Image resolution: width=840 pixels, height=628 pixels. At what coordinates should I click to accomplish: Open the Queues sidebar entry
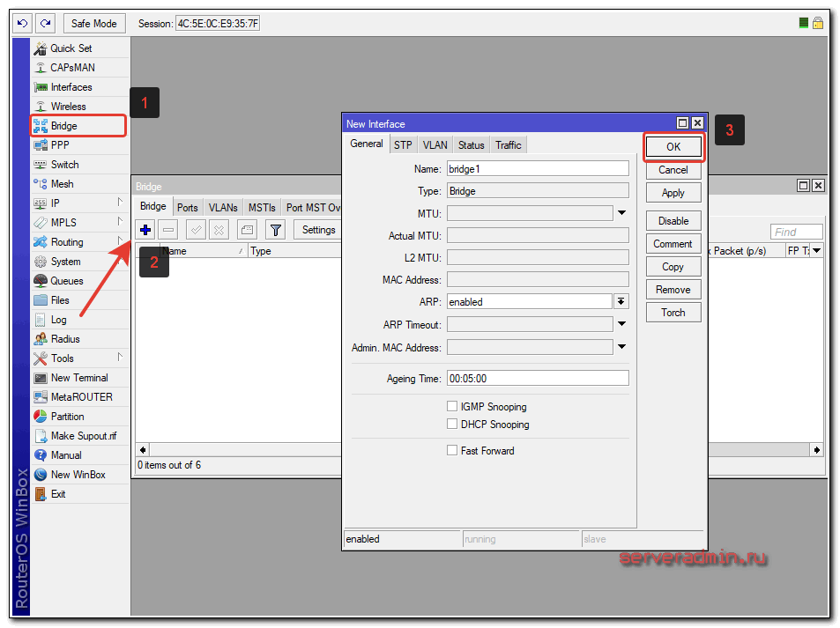pyautogui.click(x=66, y=281)
